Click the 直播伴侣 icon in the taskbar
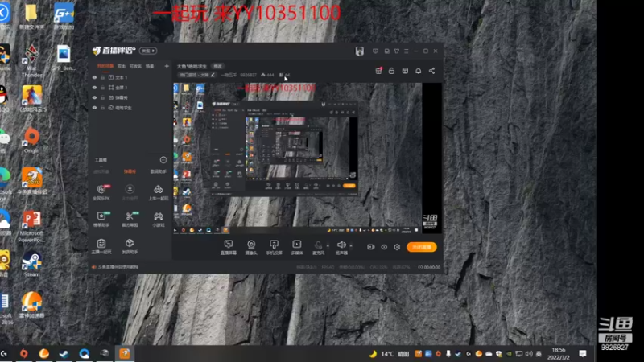 pos(125,353)
